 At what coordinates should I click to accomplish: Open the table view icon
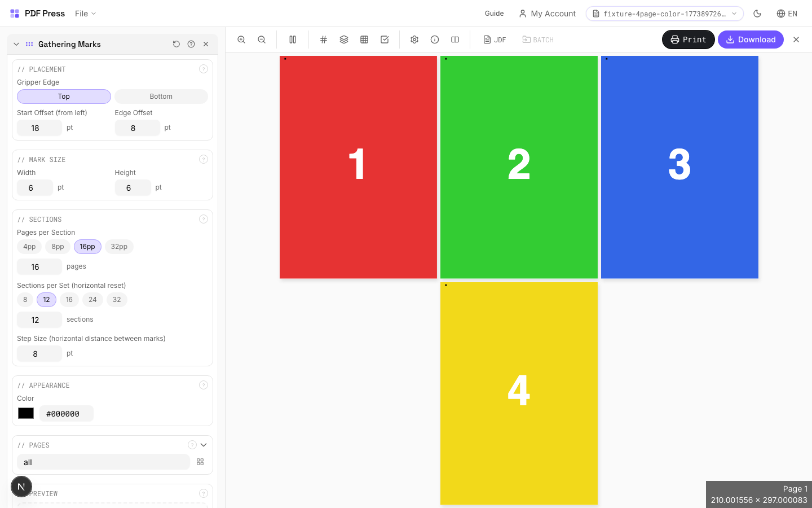pos(364,40)
